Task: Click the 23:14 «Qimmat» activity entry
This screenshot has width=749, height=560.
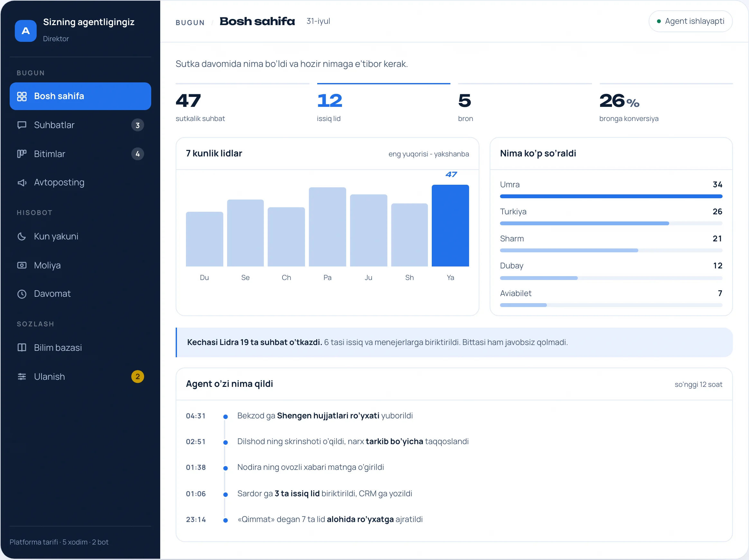Action: point(454,520)
